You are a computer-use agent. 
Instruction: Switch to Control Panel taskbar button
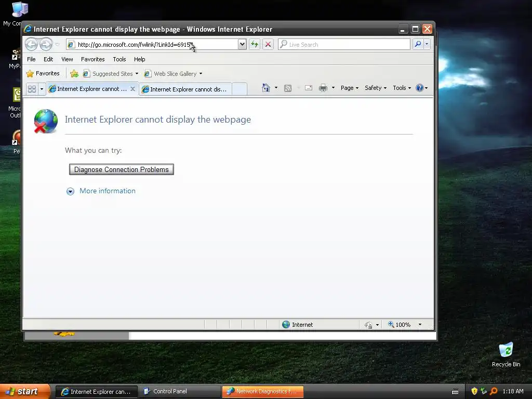(x=179, y=392)
